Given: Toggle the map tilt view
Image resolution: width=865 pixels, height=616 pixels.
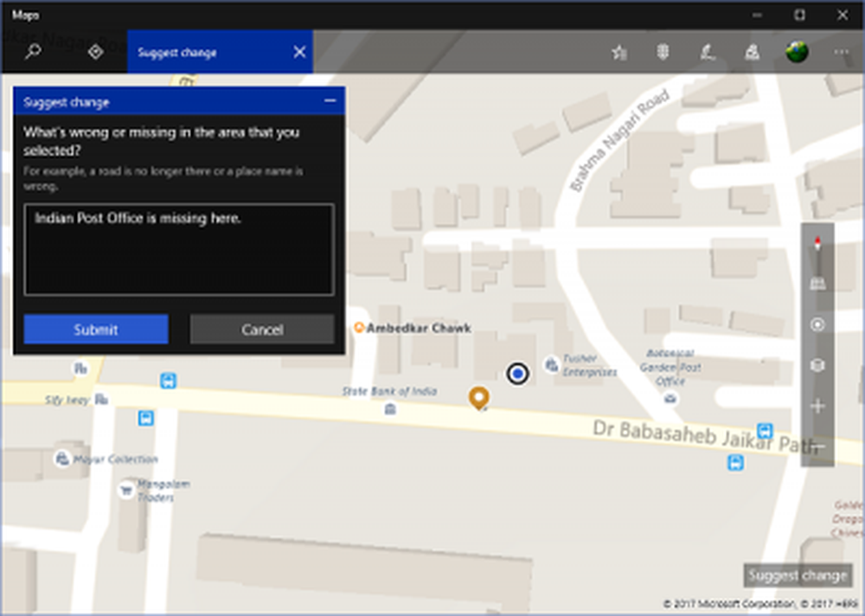Looking at the screenshot, I should pyautogui.click(x=817, y=284).
